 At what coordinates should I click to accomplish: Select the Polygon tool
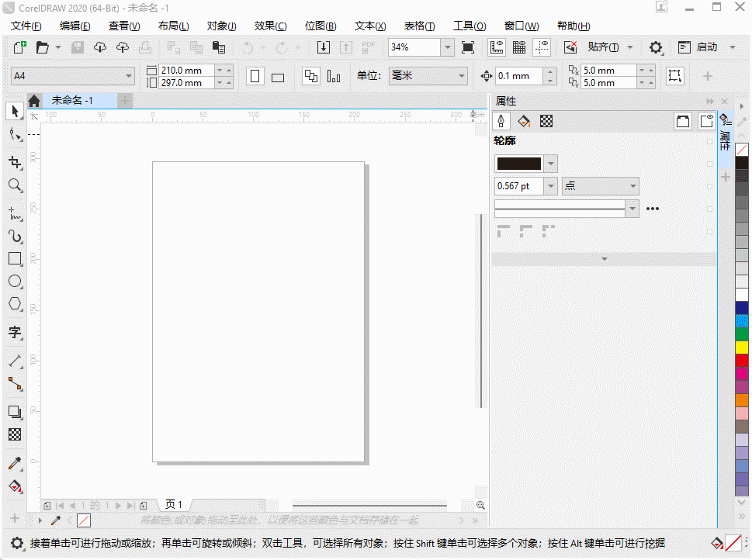click(15, 305)
